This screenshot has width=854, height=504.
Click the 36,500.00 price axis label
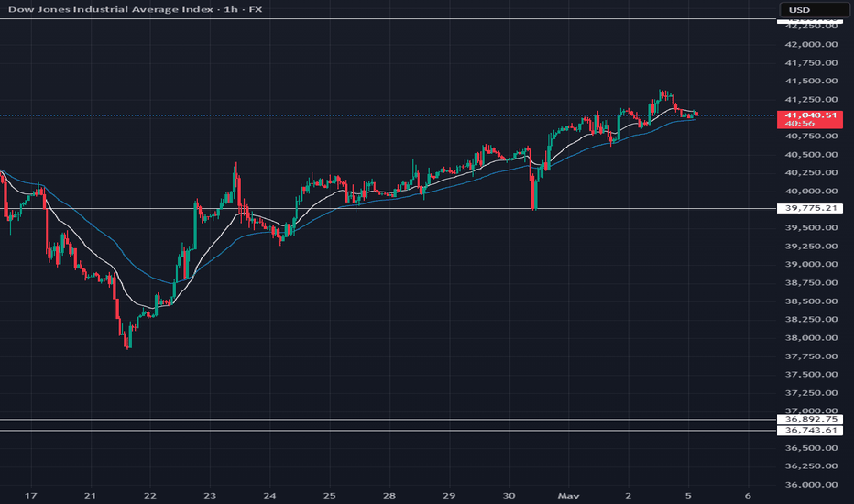coord(811,447)
